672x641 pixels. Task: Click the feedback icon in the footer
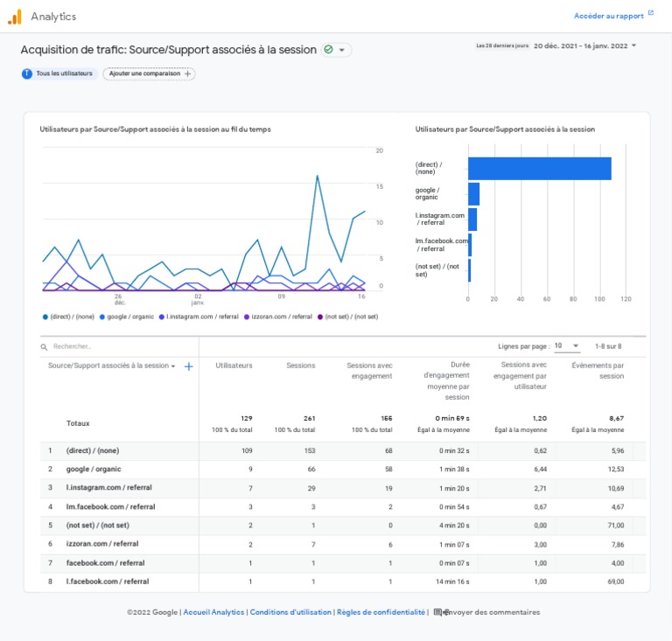[x=437, y=612]
